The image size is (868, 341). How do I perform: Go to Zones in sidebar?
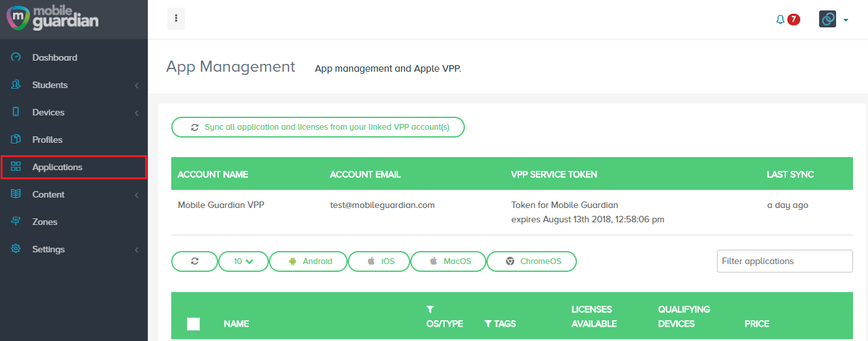point(74,222)
